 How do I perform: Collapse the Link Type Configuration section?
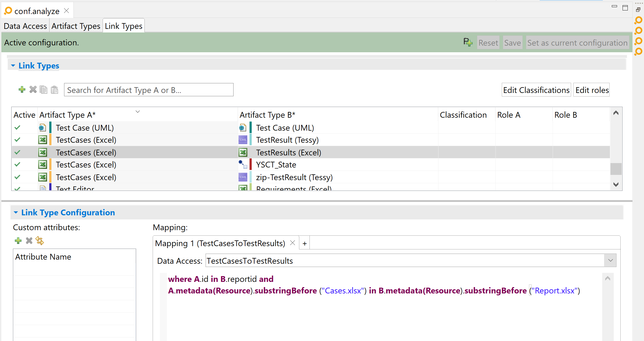point(16,213)
